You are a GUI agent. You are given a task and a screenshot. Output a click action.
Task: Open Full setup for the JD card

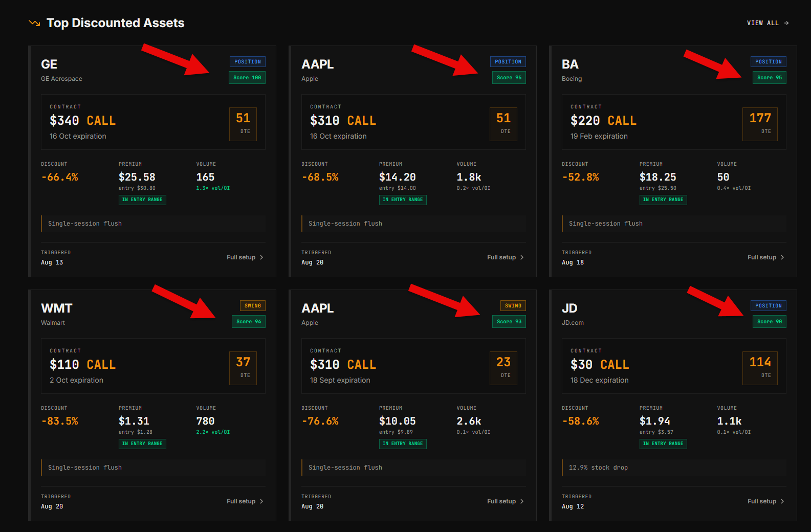pos(766,501)
